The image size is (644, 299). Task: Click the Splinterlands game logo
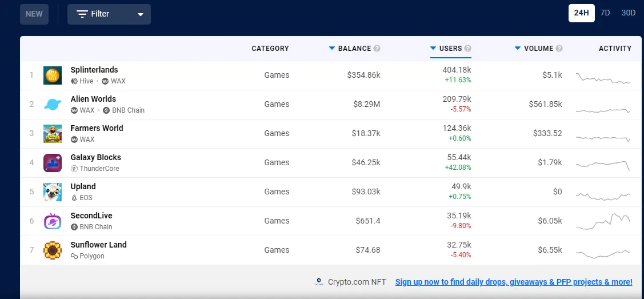point(53,75)
